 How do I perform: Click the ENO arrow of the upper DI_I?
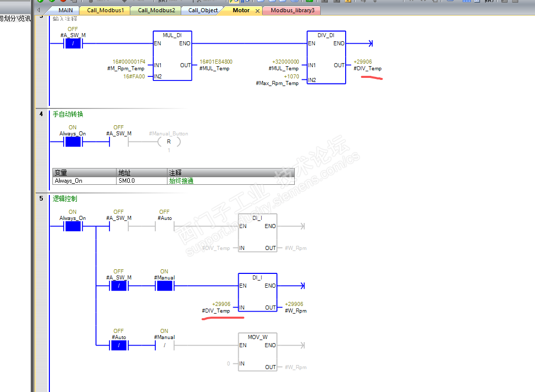(x=302, y=226)
